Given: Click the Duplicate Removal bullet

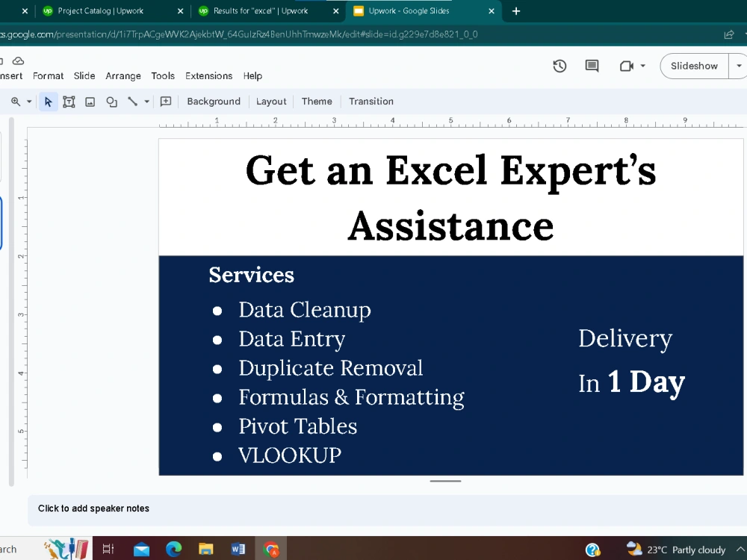Looking at the screenshot, I should click(x=331, y=368).
